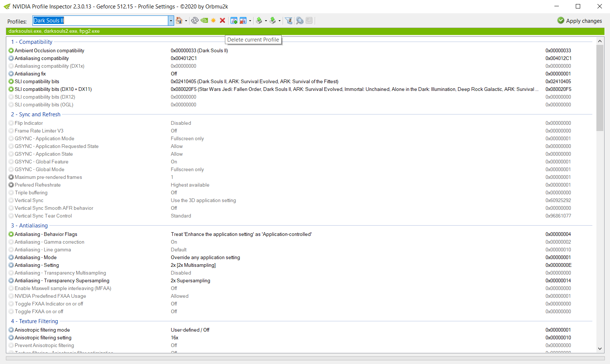Viewport: 610px width, 364px height.
Task: Click the add application to profile icon
Action: point(234,21)
